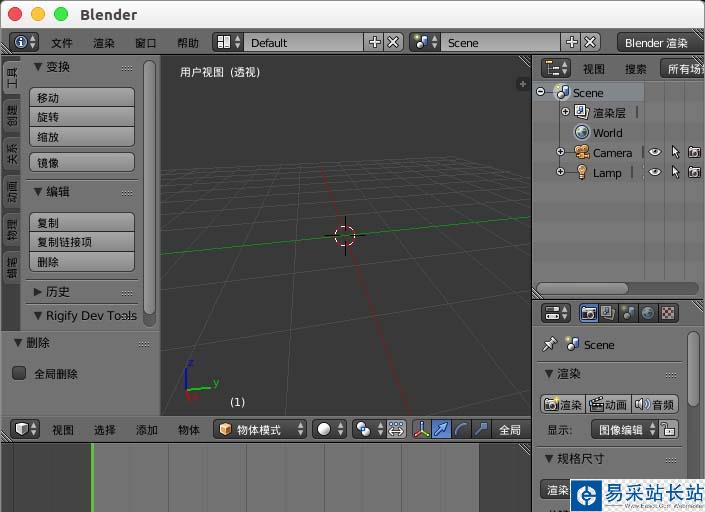The image size is (705, 512).
Task: Switch to Texture properties tab
Action: pos(668,313)
